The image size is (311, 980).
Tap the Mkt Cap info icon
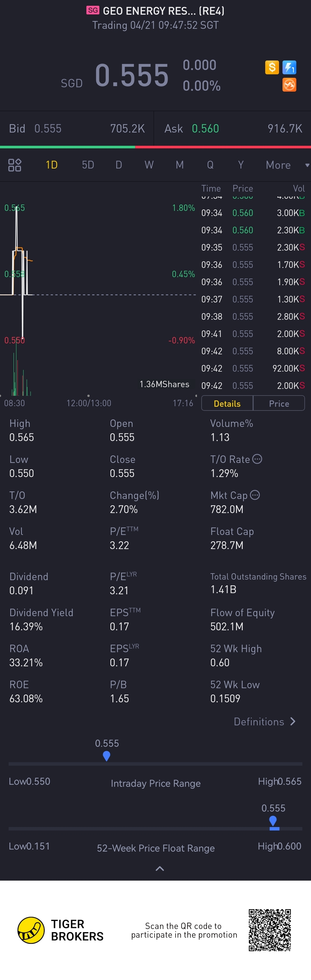pos(255,495)
